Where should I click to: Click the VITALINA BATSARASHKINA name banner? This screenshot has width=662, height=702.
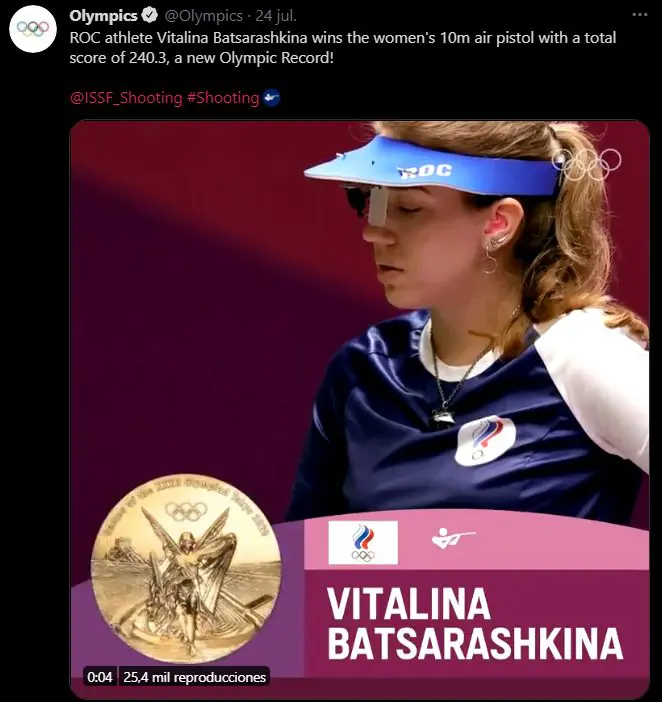476,624
